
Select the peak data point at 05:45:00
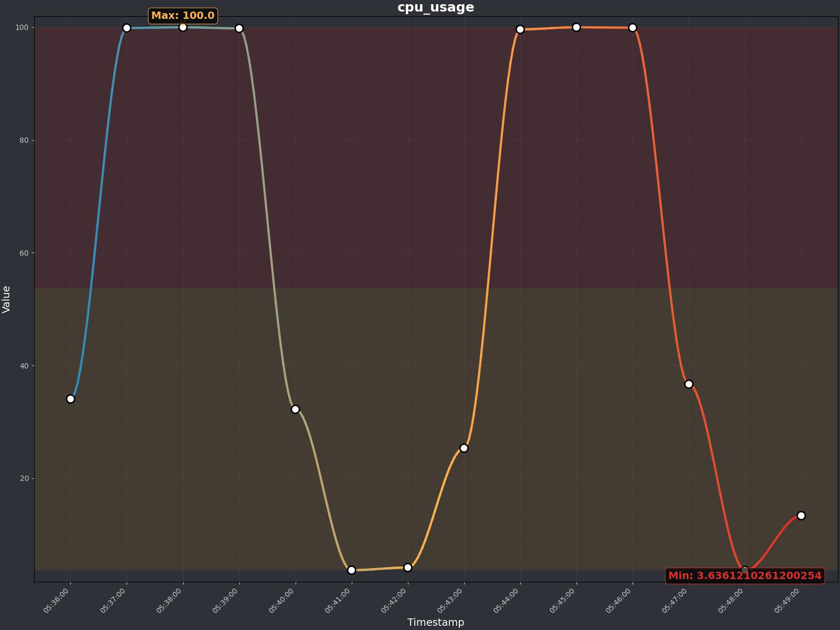(x=576, y=27)
